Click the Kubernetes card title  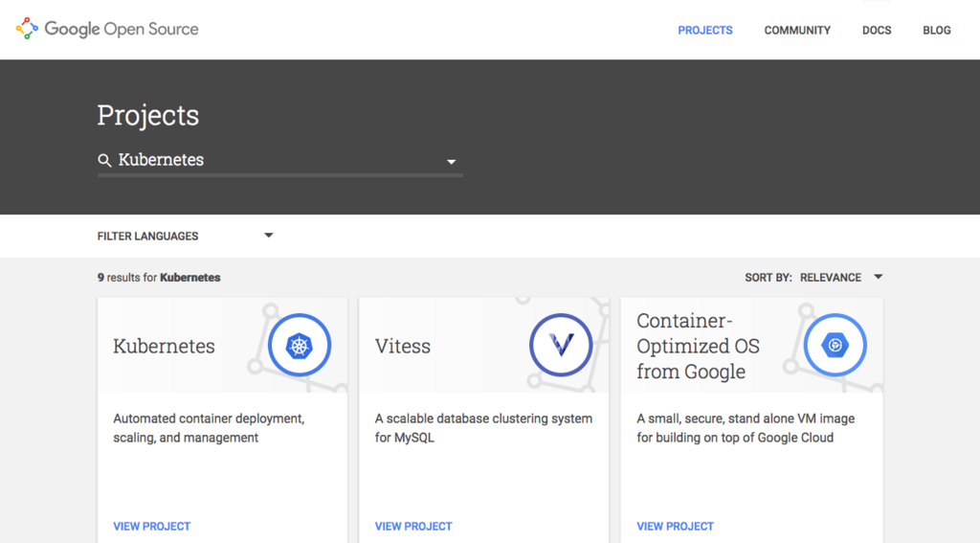tap(164, 346)
